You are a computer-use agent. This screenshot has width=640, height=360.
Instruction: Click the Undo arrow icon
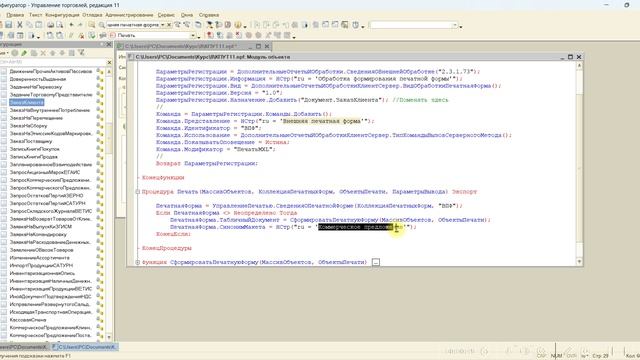(71, 25)
